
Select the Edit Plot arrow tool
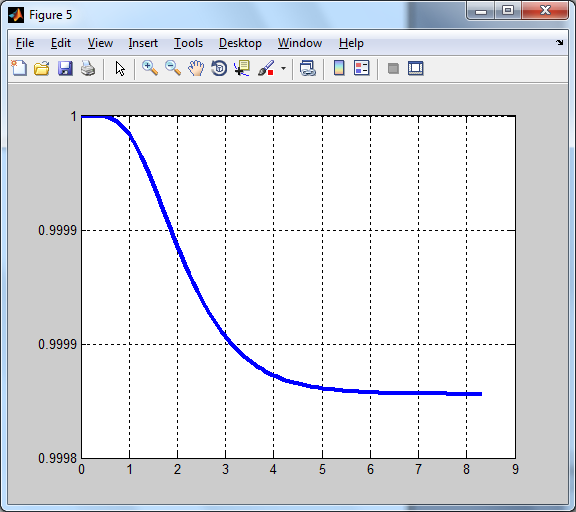pos(120,69)
